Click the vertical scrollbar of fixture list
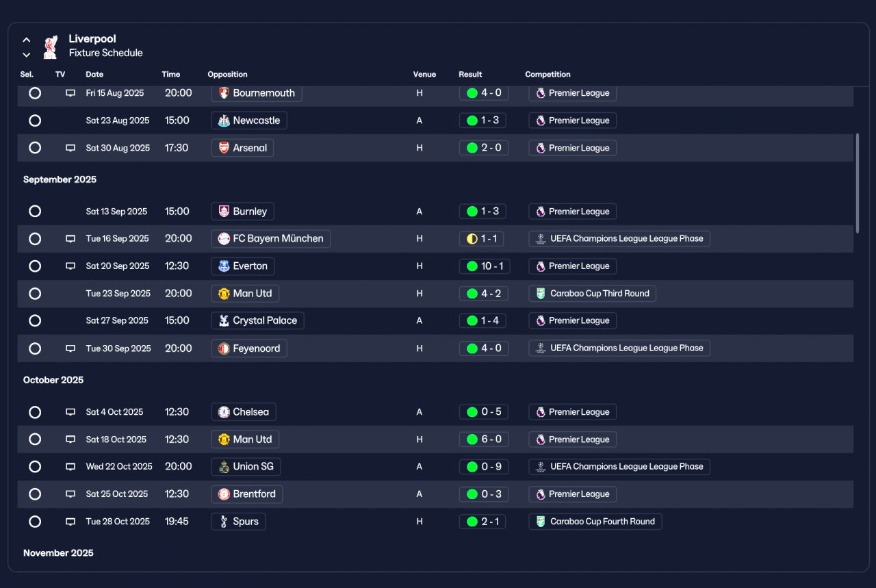Screen dimensions: 876x588 858,183
